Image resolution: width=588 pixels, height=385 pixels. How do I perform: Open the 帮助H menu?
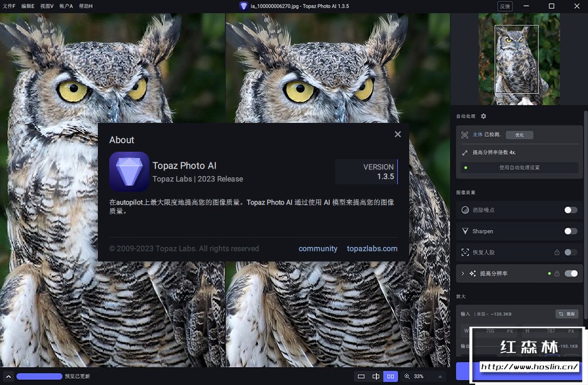tap(85, 6)
